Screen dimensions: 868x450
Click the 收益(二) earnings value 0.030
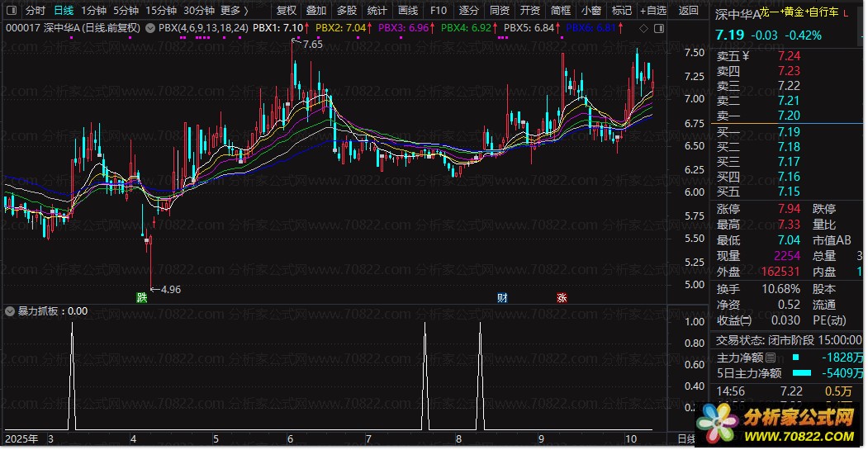pyautogui.click(x=785, y=320)
